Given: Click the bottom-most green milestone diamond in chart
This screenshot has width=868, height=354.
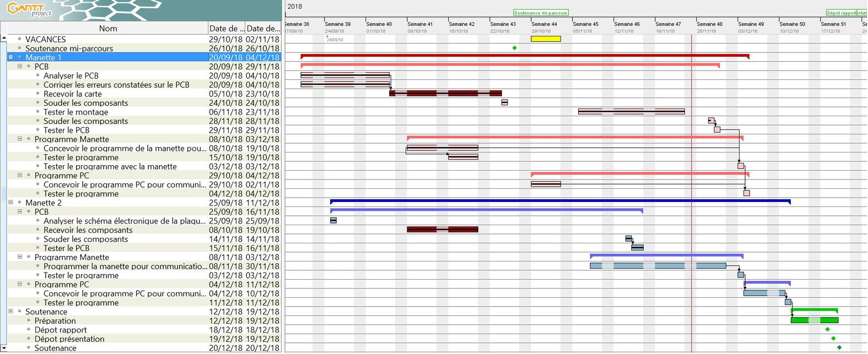Looking at the screenshot, I should click(839, 347).
